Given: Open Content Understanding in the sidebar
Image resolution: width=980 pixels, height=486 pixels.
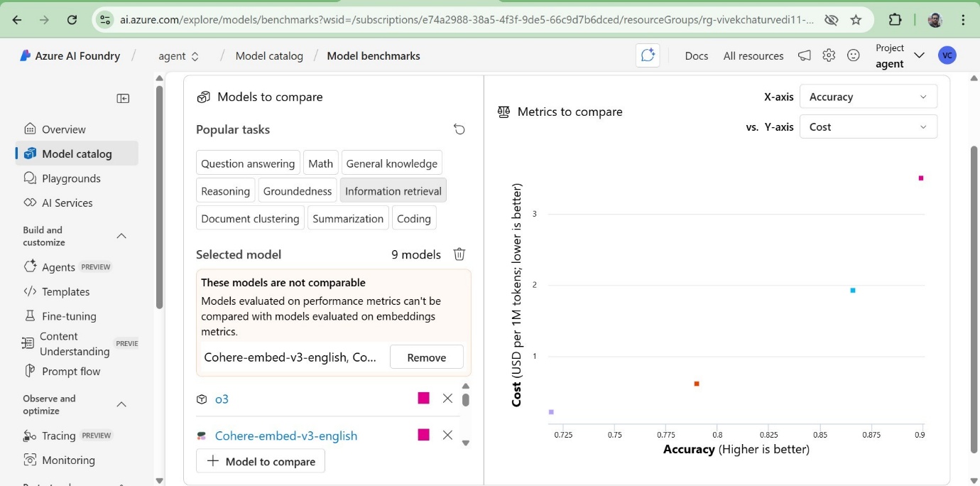Looking at the screenshot, I should point(77,344).
